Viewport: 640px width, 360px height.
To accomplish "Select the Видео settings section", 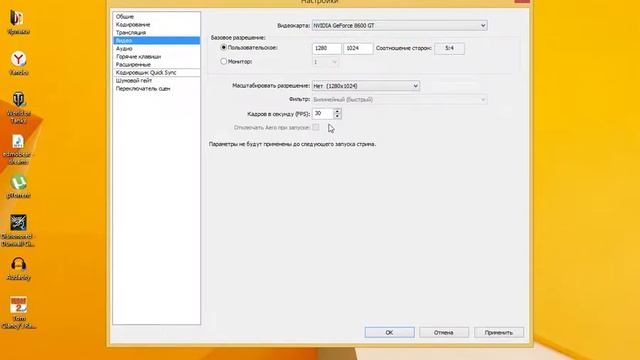I will (157, 40).
